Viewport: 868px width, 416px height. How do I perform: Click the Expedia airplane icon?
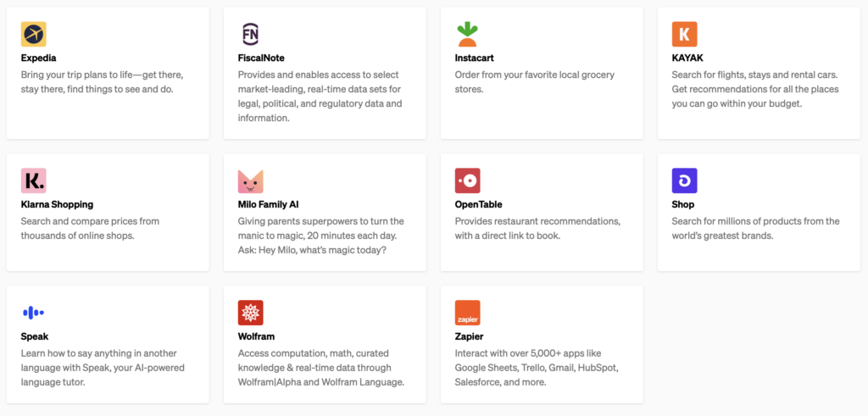pyautogui.click(x=34, y=34)
